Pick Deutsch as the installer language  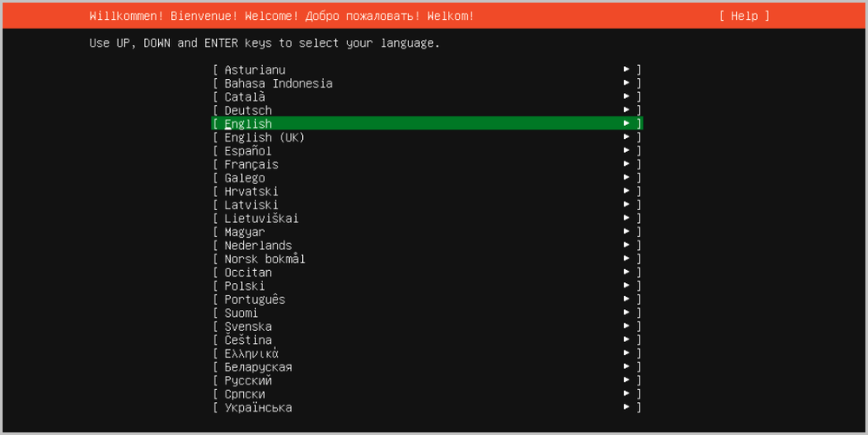[248, 110]
